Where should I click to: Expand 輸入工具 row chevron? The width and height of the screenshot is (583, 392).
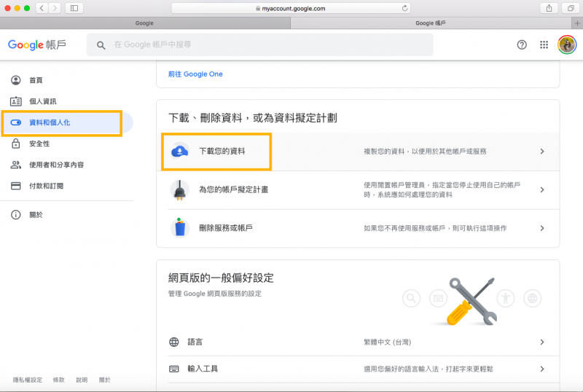pos(542,369)
